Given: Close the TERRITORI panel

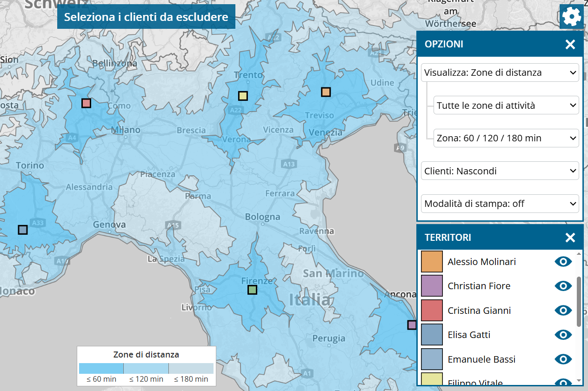Looking at the screenshot, I should coord(570,238).
